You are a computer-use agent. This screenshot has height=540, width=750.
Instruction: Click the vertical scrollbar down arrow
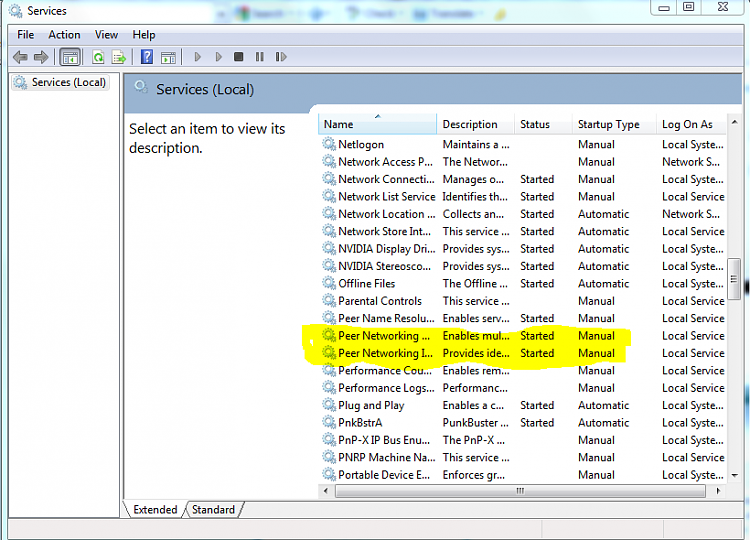(x=734, y=475)
